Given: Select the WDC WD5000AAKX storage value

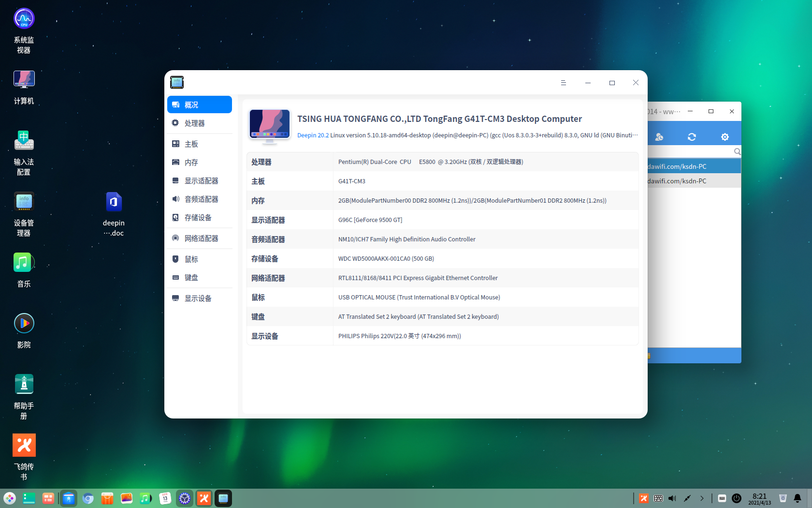Looking at the screenshot, I should [386, 258].
